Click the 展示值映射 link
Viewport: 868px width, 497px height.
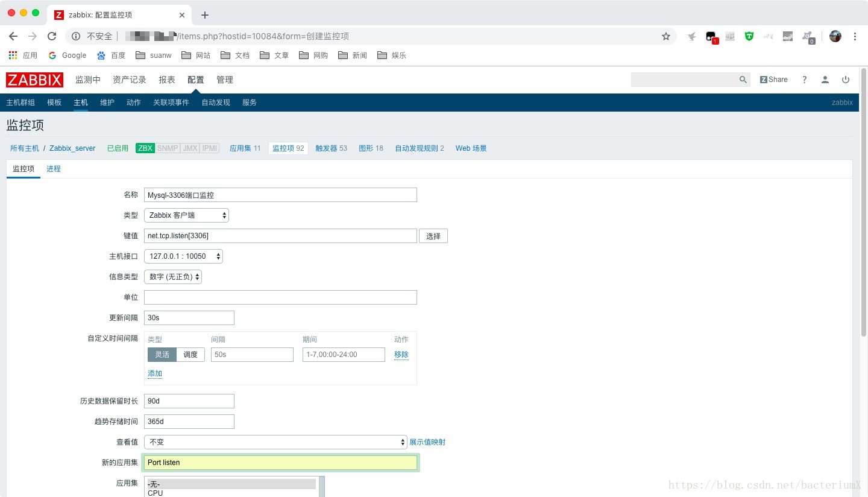[427, 442]
